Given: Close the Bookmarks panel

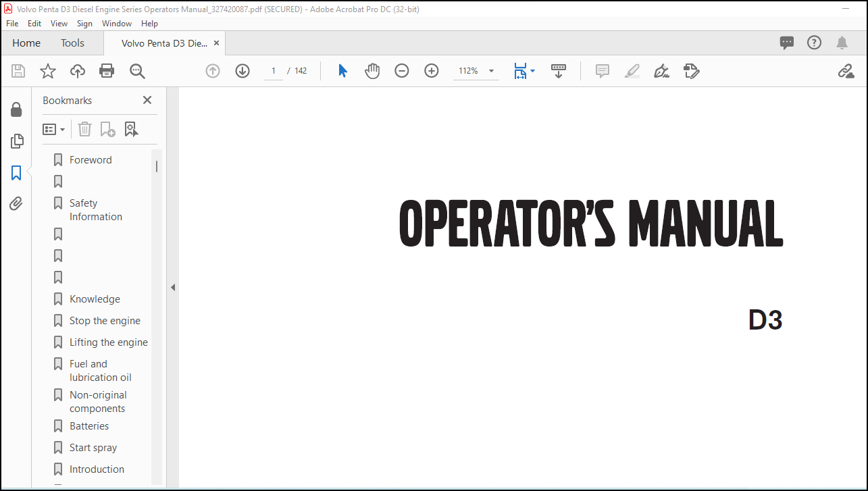Looking at the screenshot, I should (147, 100).
